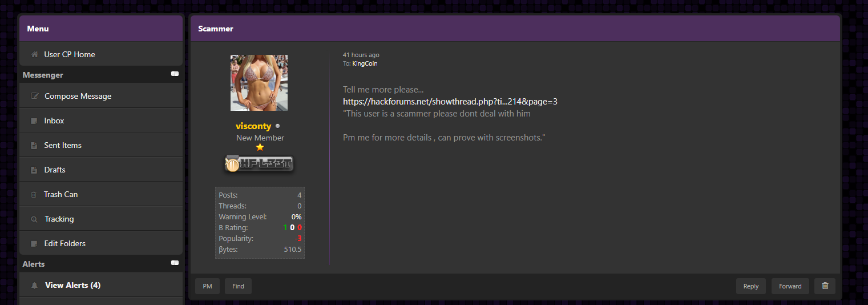
Task: Reply to this message
Action: [751, 286]
